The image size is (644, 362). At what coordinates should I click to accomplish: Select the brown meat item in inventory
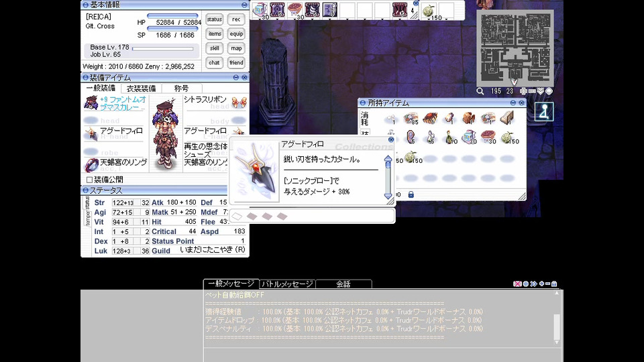point(469,119)
